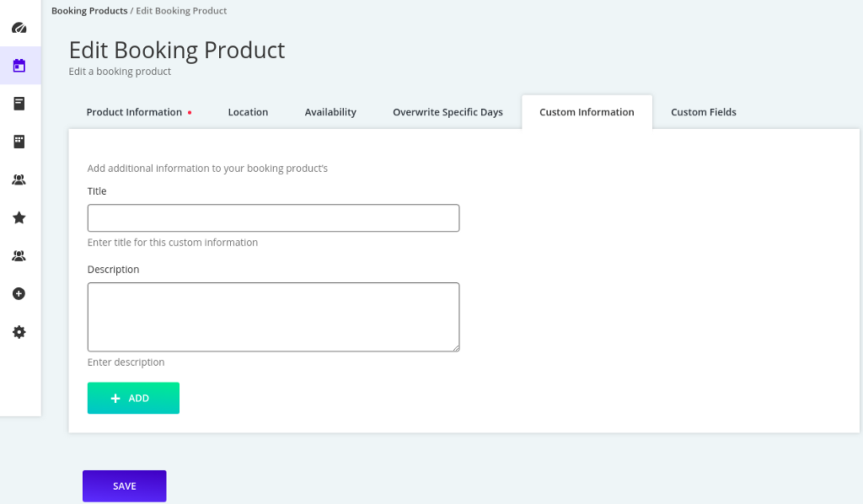Click the purple calendar bookings sidebar icon
The width and height of the screenshot is (863, 504).
pos(19,66)
